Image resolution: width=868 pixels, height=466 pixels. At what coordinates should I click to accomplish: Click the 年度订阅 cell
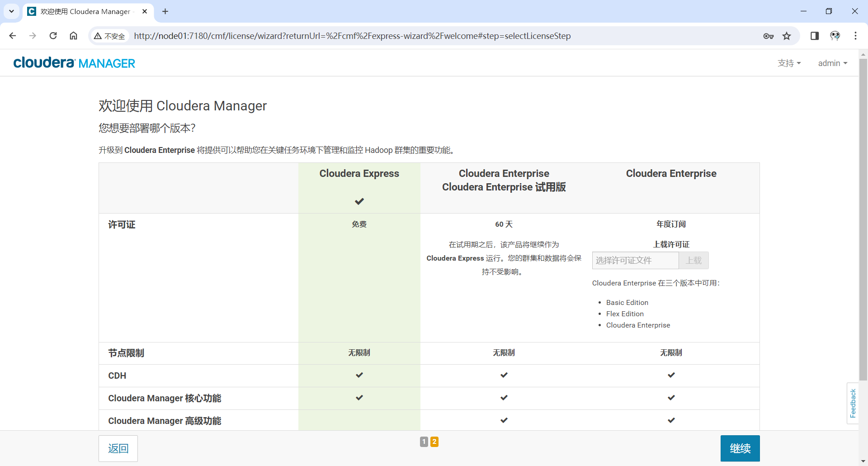tap(671, 224)
